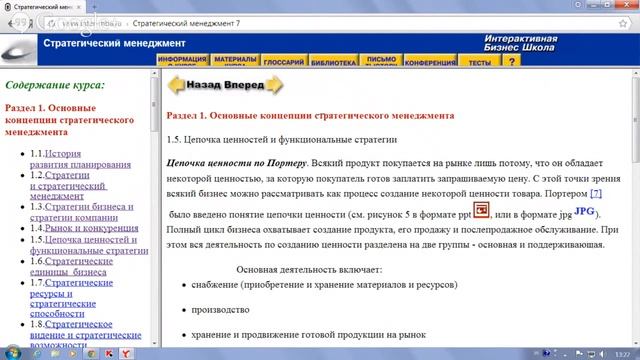Click the page reload icon
The image size is (640, 360).
(x=51, y=24)
